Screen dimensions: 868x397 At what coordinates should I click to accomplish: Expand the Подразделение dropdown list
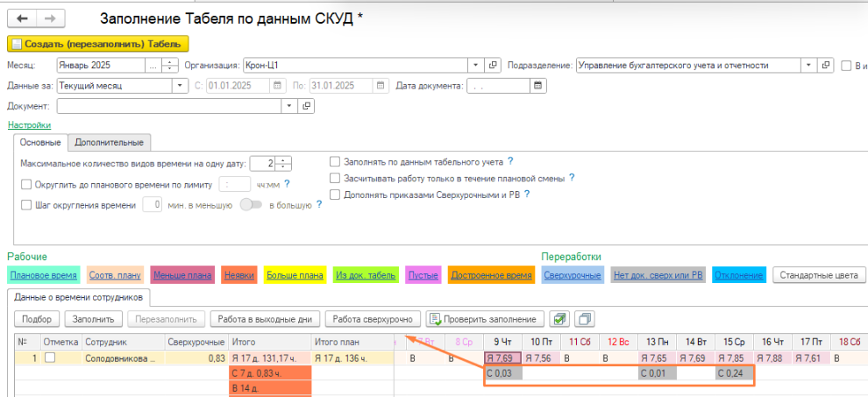[807, 65]
